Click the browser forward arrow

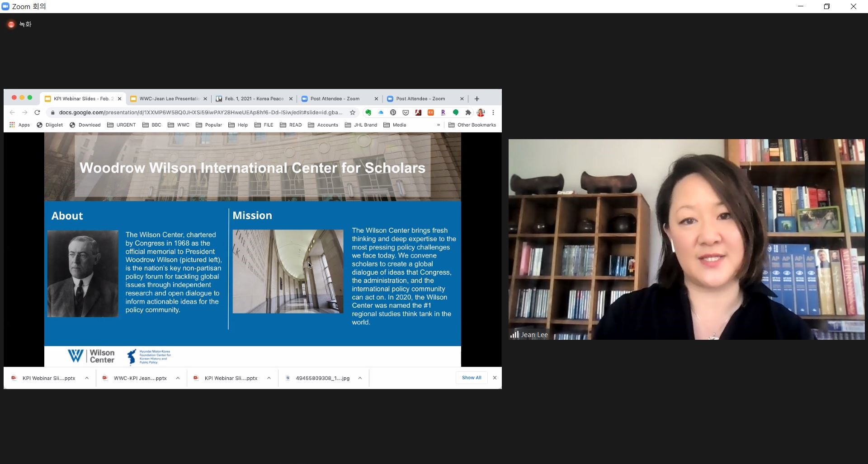tap(25, 112)
